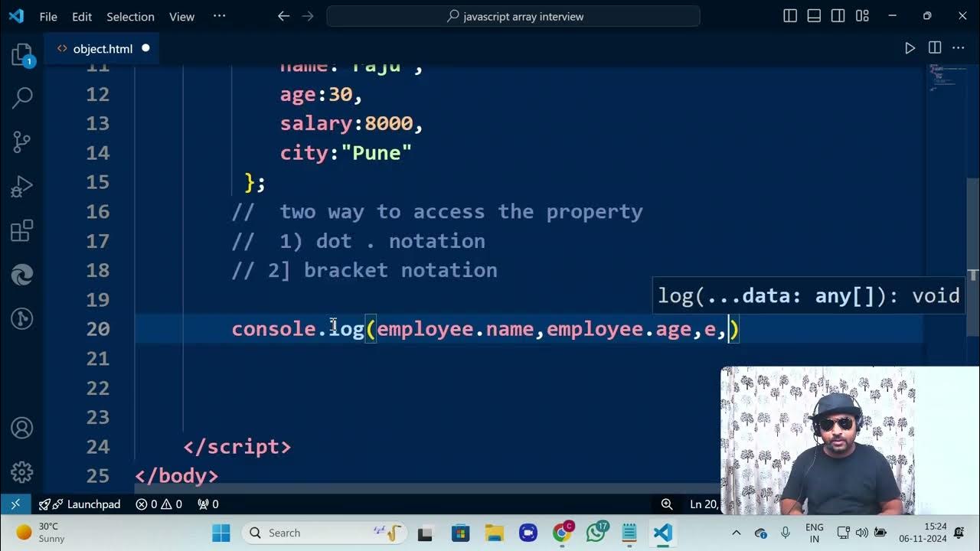Expand hidden menus via title bar ellipsis
The width and height of the screenshot is (980, 551).
219,16
